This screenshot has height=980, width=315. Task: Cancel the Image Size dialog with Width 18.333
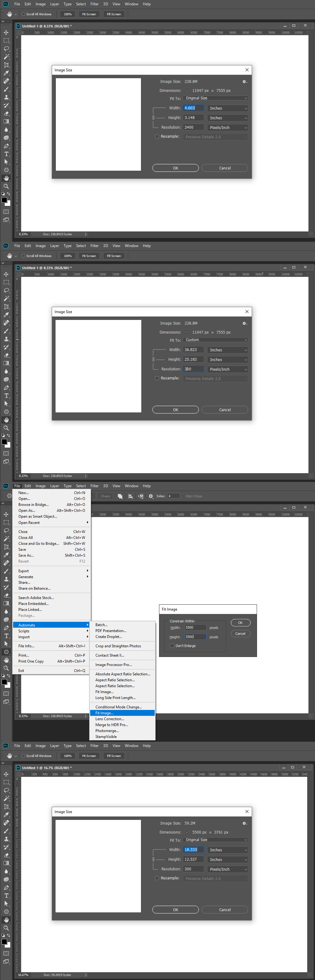225,910
